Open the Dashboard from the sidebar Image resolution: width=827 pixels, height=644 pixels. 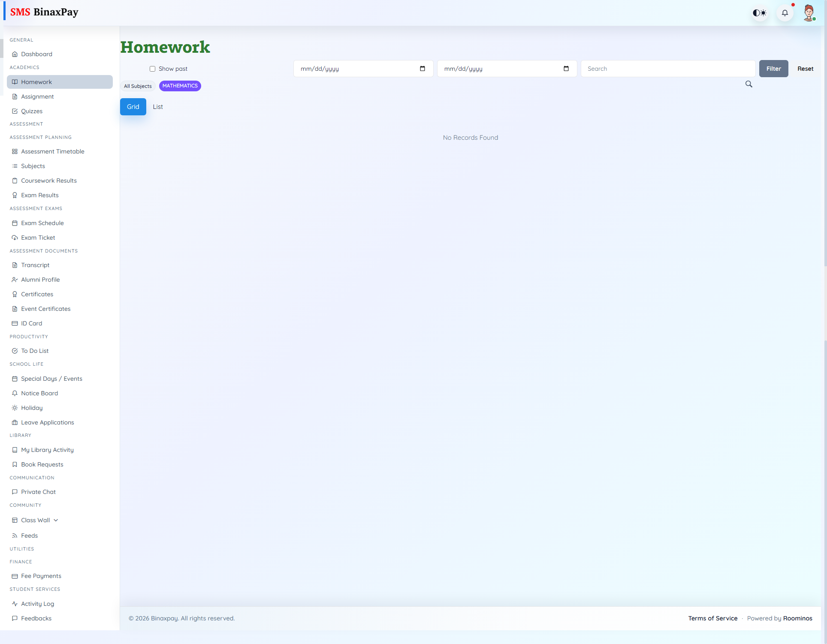37,54
